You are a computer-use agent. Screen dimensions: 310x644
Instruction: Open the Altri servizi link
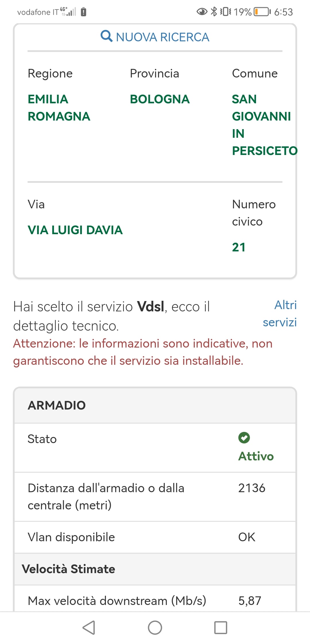(280, 313)
